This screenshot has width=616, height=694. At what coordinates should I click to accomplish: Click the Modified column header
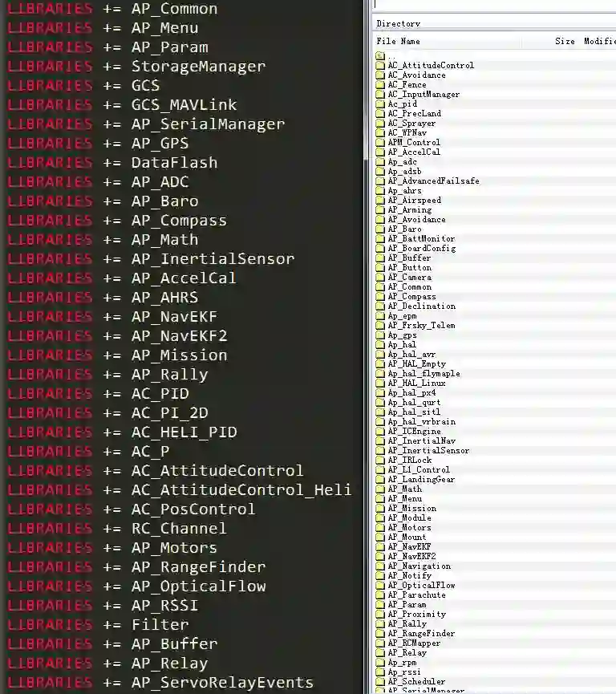pyautogui.click(x=598, y=41)
